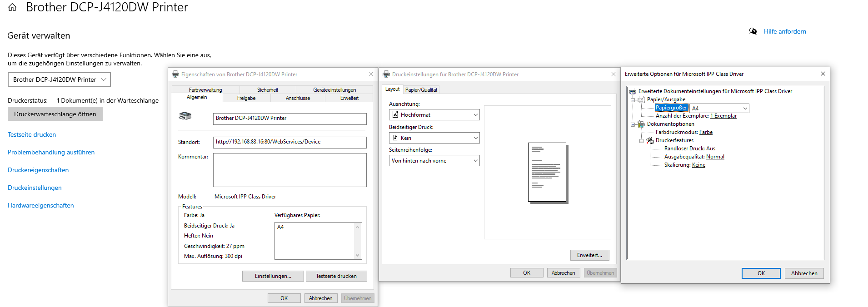Select the Allgemein tab

click(x=197, y=97)
